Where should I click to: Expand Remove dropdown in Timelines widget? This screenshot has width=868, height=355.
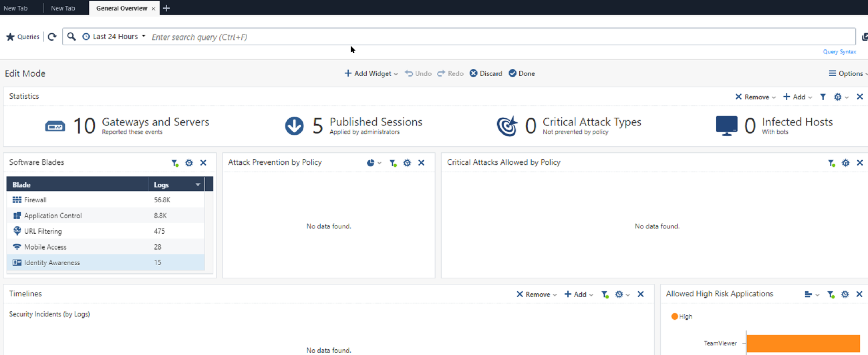pyautogui.click(x=537, y=294)
